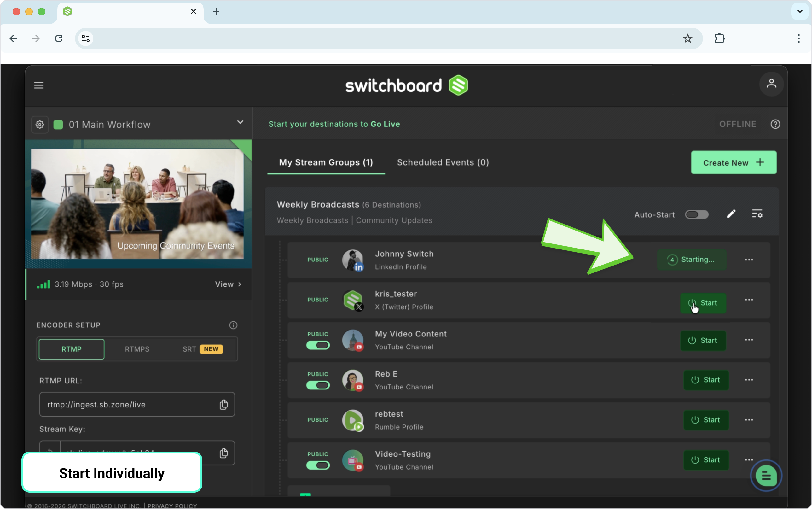Click the RTMP URL input field
The height and width of the screenshot is (509, 812).
137,404
